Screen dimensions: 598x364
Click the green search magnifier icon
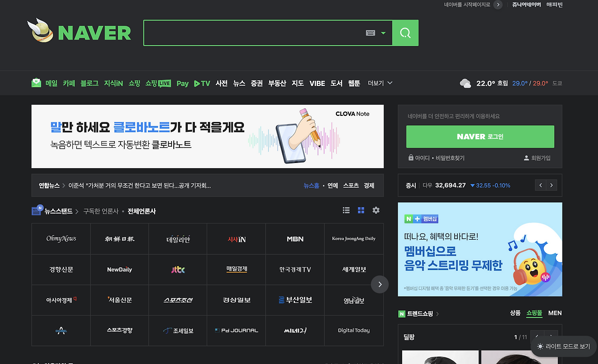[405, 32]
